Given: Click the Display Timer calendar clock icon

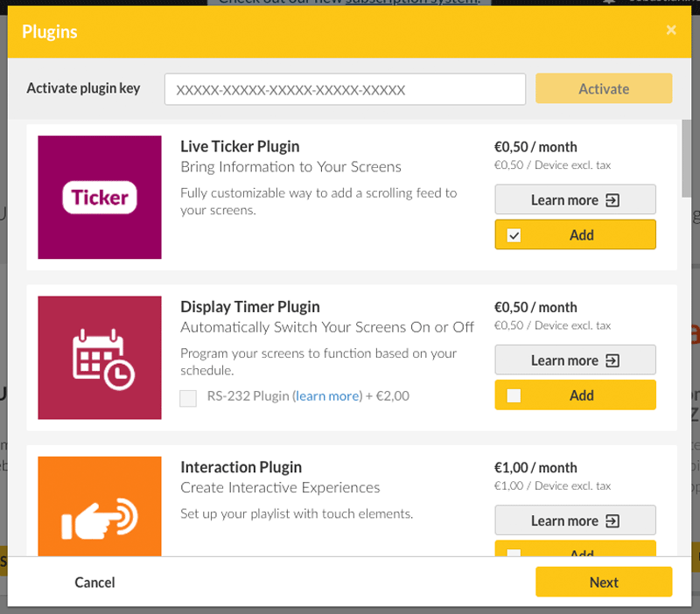Looking at the screenshot, I should click(x=103, y=359).
